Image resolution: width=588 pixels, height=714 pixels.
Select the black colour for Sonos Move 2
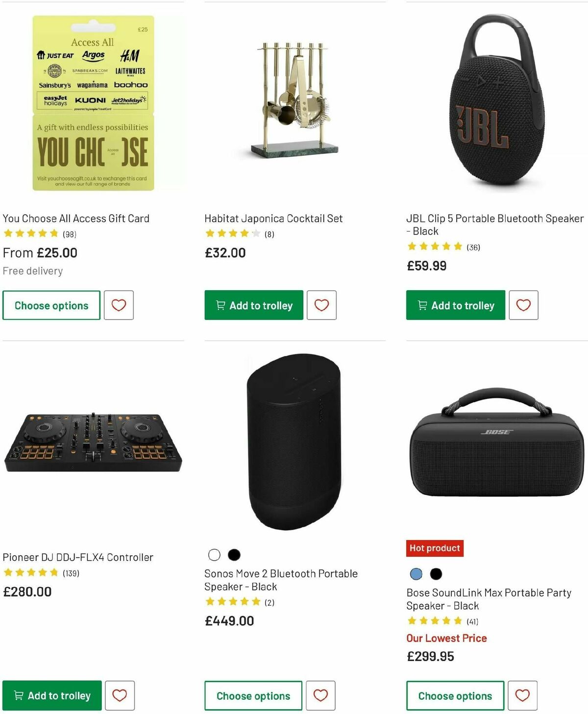pyautogui.click(x=235, y=555)
